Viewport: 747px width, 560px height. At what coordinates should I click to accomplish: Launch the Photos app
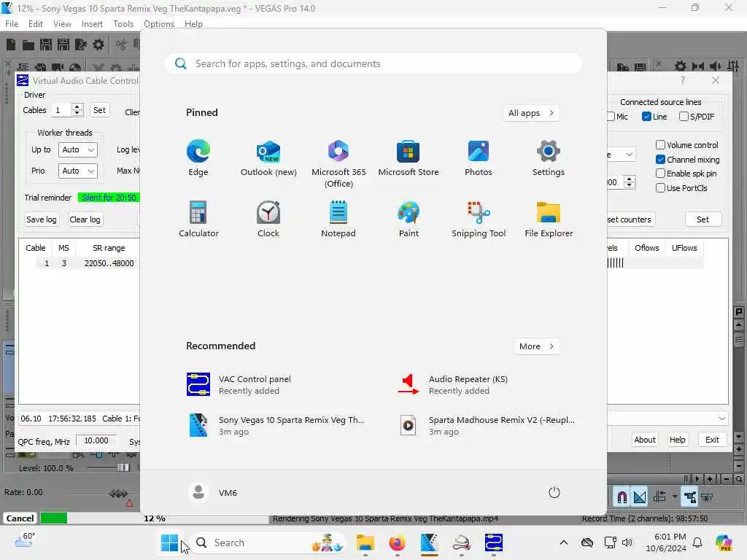point(479,158)
